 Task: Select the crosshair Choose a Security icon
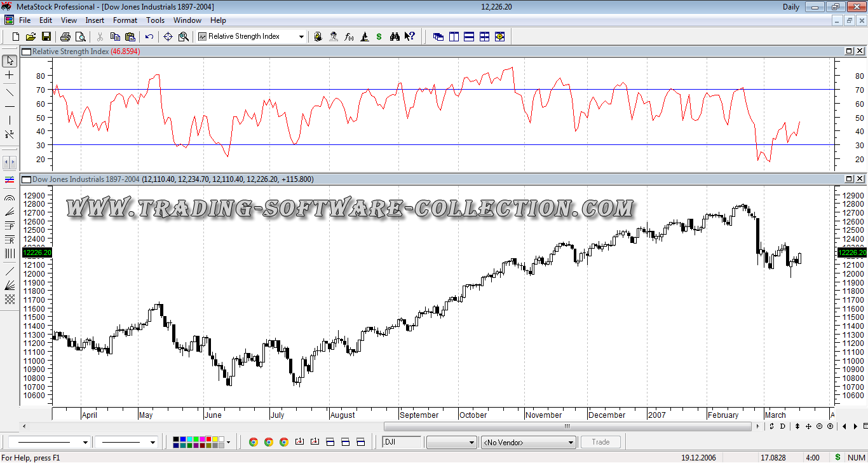tap(168, 37)
